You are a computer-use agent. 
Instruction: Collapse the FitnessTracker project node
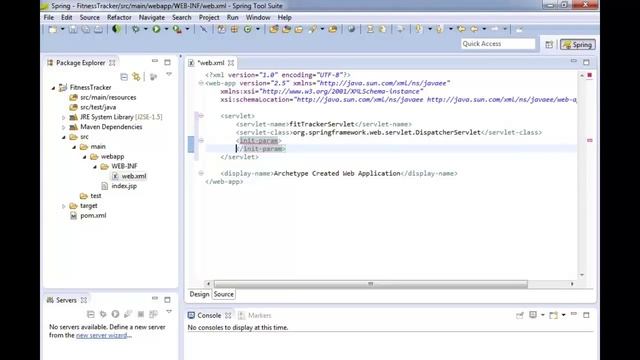pyautogui.click(x=53, y=87)
